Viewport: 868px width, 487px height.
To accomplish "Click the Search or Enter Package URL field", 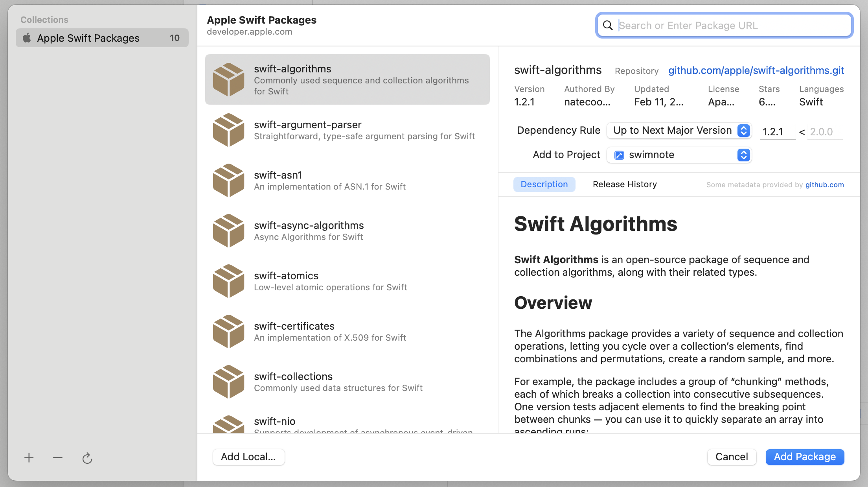I will pos(724,26).
